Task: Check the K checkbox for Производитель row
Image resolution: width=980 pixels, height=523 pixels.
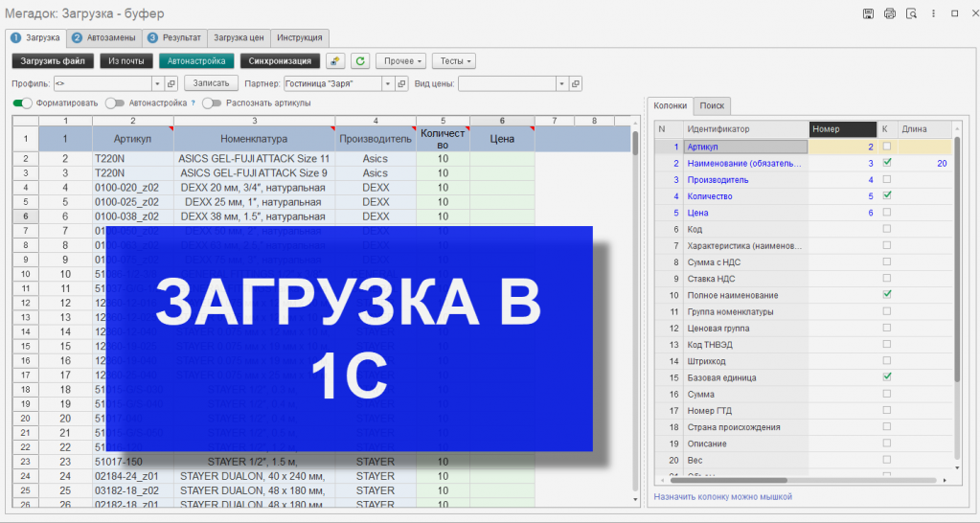Action: click(886, 179)
